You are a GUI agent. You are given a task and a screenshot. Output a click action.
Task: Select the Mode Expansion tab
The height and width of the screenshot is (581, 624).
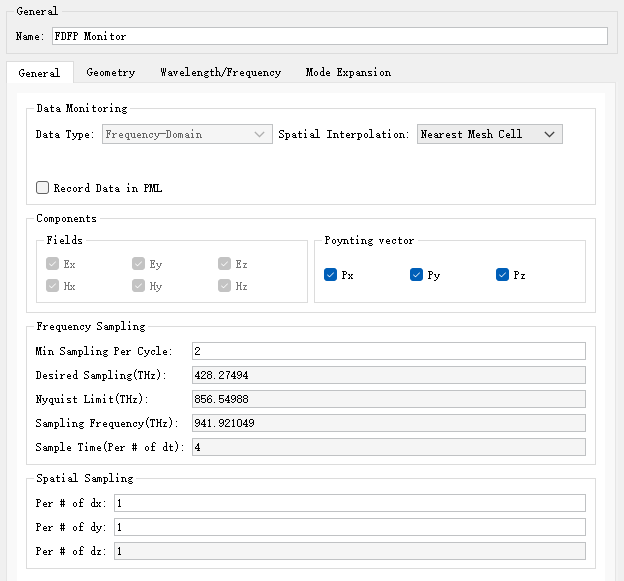click(348, 72)
